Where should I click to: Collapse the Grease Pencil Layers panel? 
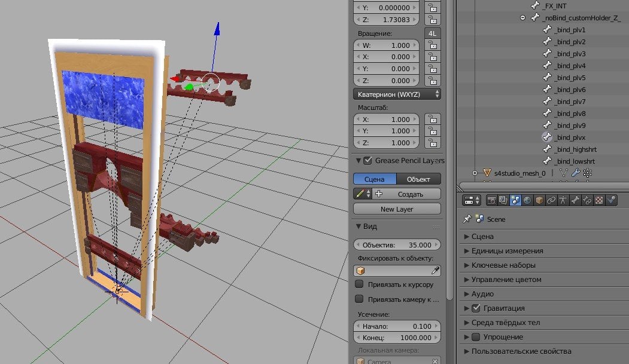[x=358, y=161]
